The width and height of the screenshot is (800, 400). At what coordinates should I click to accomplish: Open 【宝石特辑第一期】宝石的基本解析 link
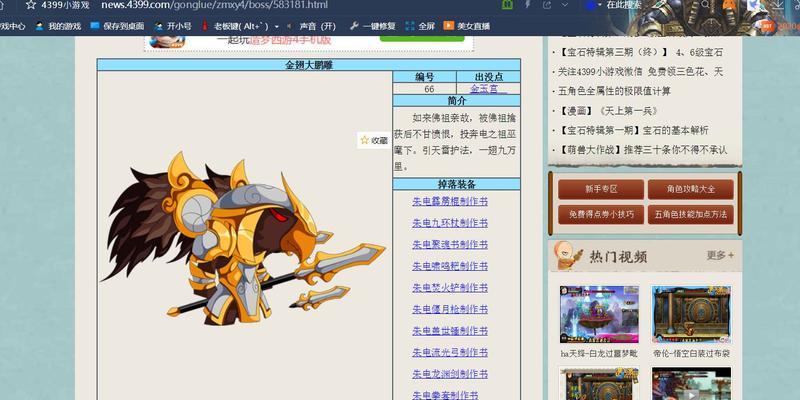click(x=633, y=130)
